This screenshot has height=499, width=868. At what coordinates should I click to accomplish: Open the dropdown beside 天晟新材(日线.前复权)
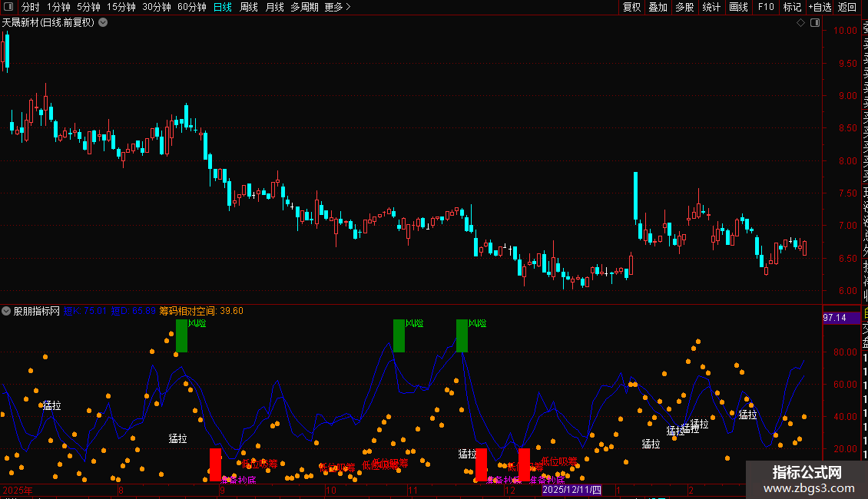[x=103, y=23]
